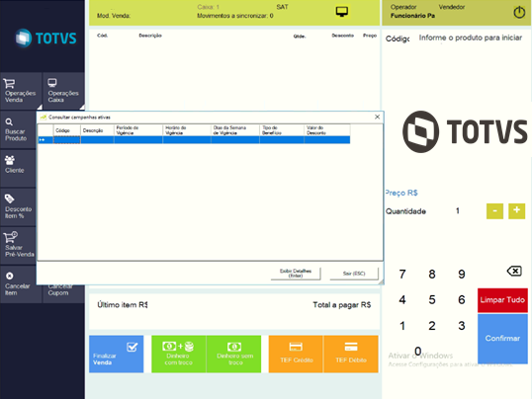Tap keypad digit 5
Image resolution: width=532 pixels, height=399 pixels.
click(x=432, y=299)
